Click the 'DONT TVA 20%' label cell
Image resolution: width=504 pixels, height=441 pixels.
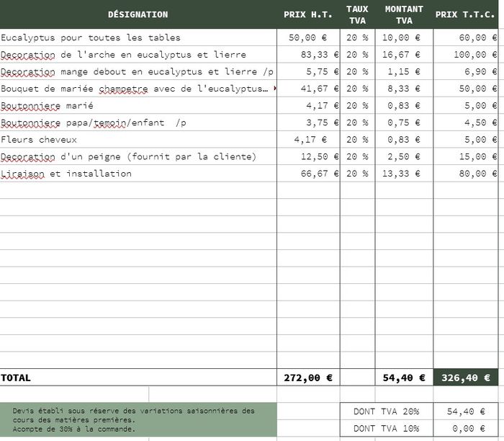tap(386, 411)
